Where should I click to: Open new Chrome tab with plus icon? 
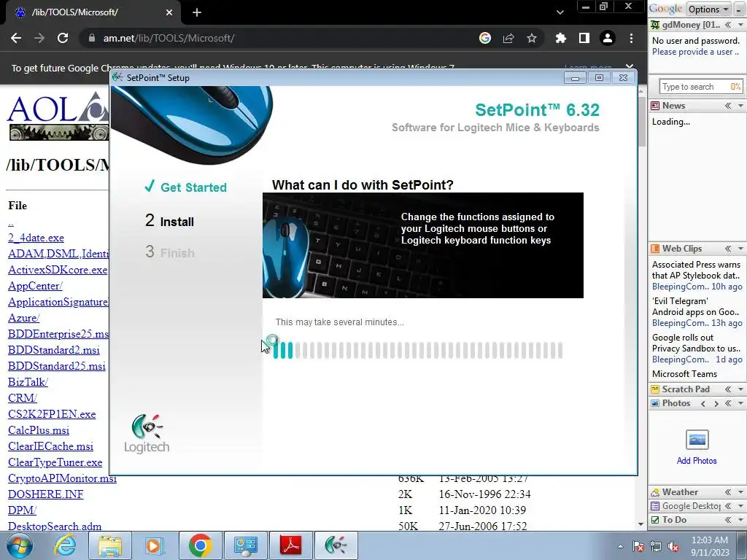coord(197,12)
